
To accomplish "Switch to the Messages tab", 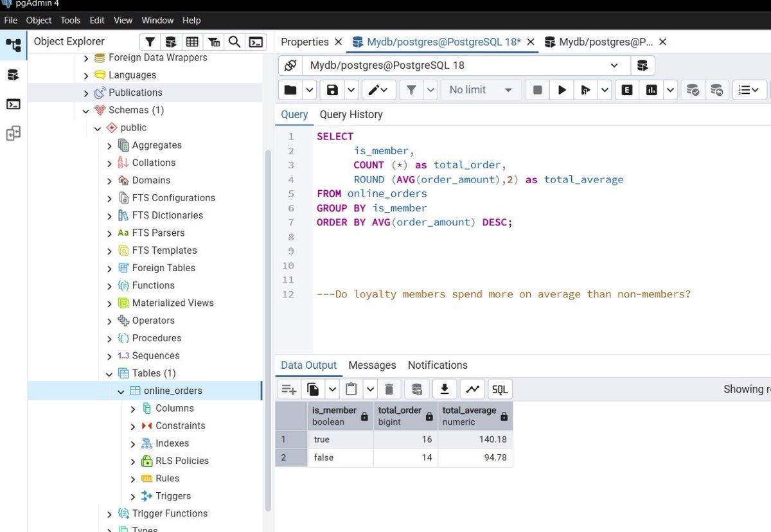I will coord(372,365).
